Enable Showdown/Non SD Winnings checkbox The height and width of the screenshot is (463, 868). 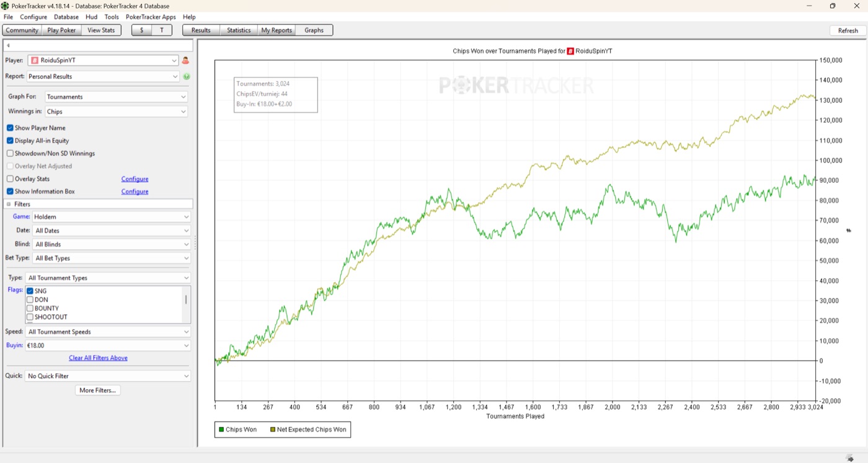(10, 154)
